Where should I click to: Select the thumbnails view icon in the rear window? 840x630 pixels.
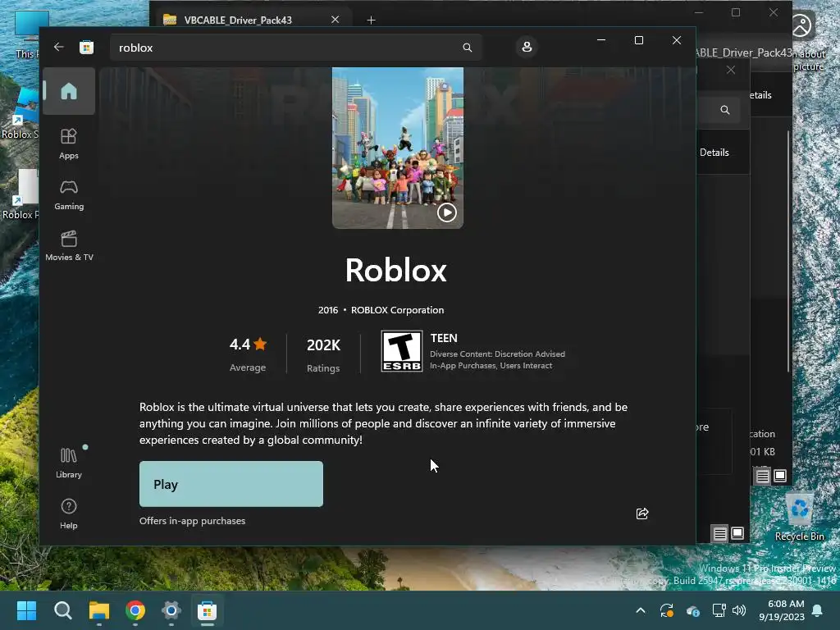pyautogui.click(x=780, y=476)
